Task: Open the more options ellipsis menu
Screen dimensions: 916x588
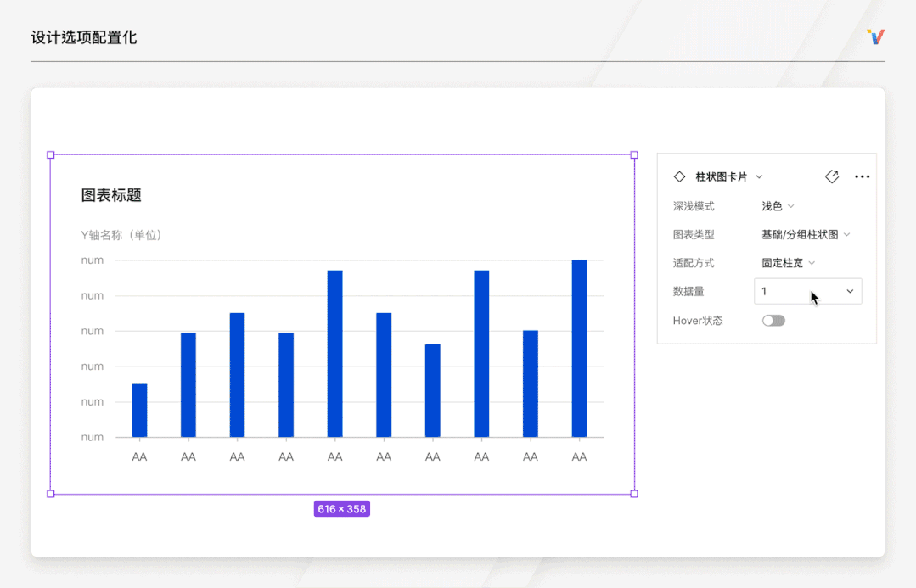Action: pos(863,176)
